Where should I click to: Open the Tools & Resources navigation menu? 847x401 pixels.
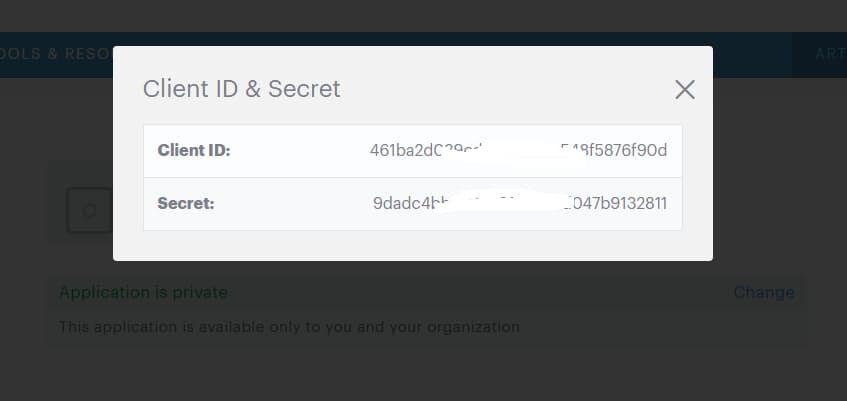[55, 54]
